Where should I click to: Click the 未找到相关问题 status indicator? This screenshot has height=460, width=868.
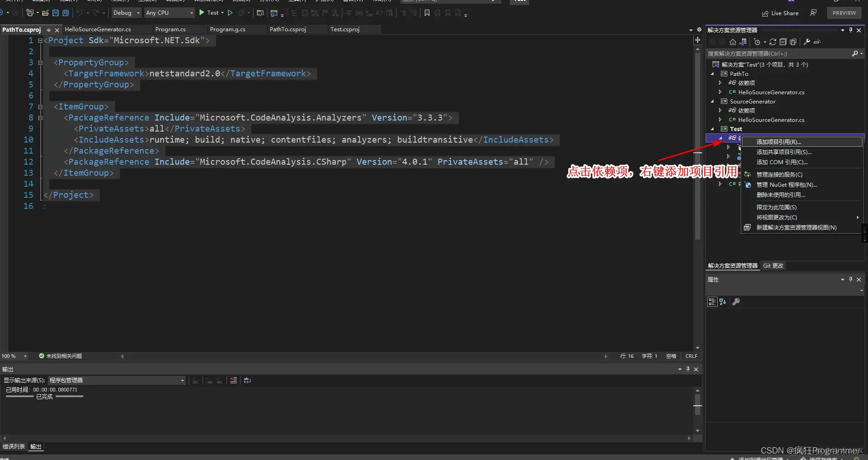click(60, 356)
